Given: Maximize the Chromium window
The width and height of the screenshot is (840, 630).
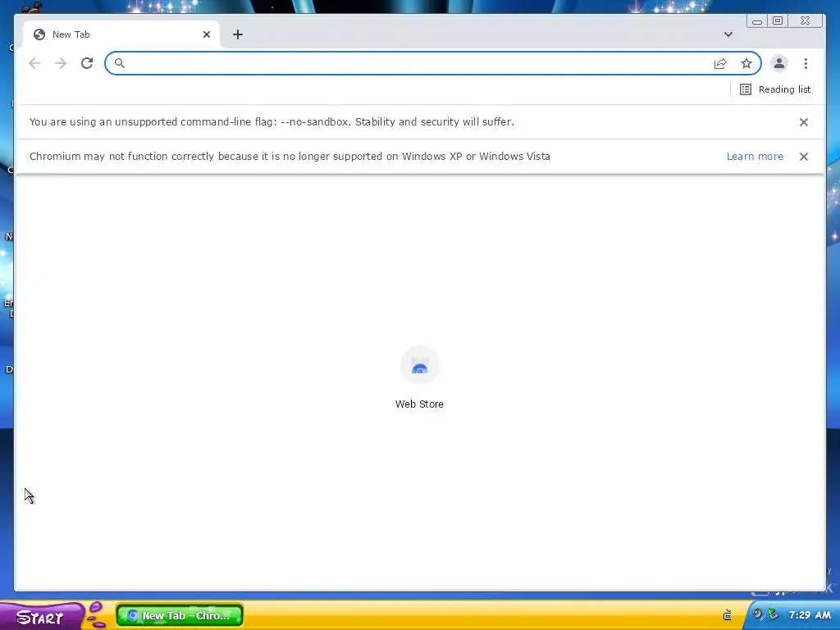Looking at the screenshot, I should coord(778,21).
